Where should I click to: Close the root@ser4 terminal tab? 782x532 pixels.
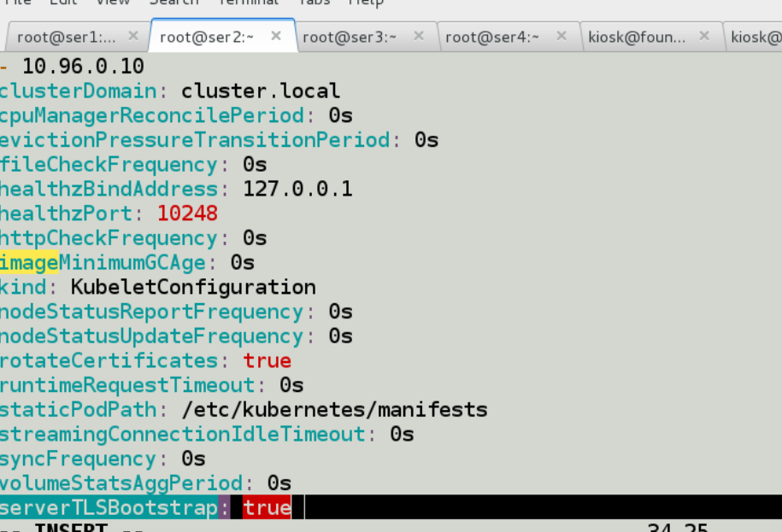pos(562,36)
